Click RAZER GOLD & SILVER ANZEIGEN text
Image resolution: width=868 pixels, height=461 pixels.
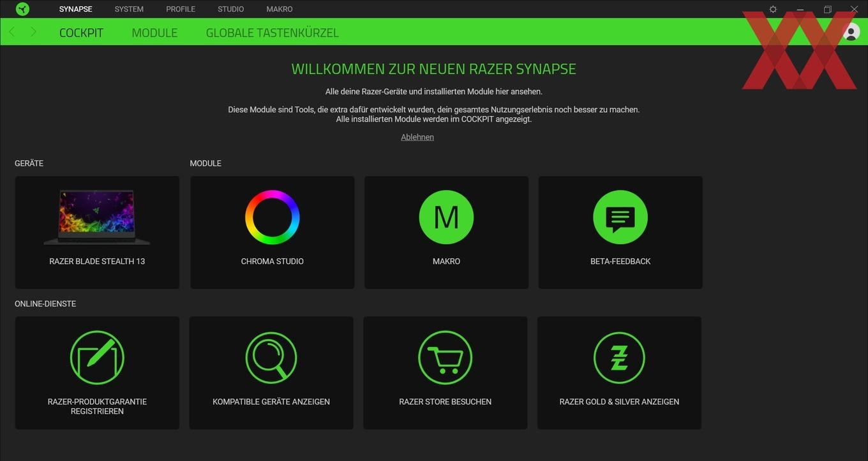pyautogui.click(x=619, y=402)
